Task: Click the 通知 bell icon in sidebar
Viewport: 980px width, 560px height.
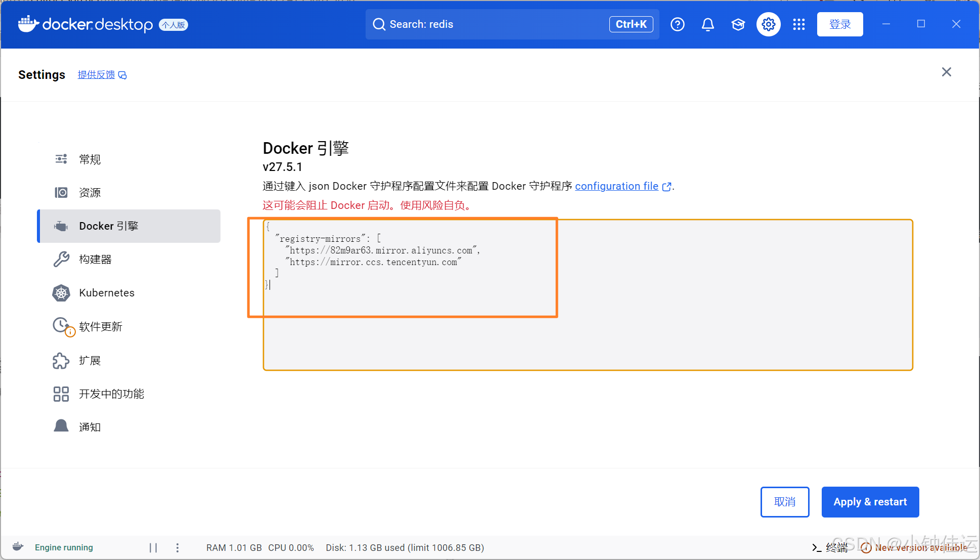Action: pyautogui.click(x=61, y=426)
